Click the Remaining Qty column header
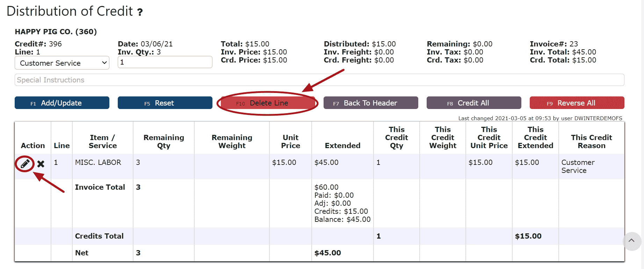 164,141
